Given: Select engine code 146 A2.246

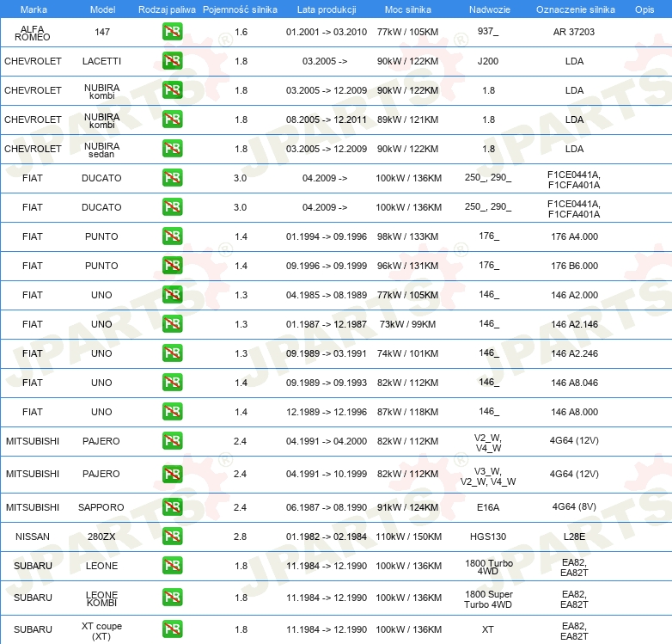Looking at the screenshot, I should pyautogui.click(x=574, y=353).
